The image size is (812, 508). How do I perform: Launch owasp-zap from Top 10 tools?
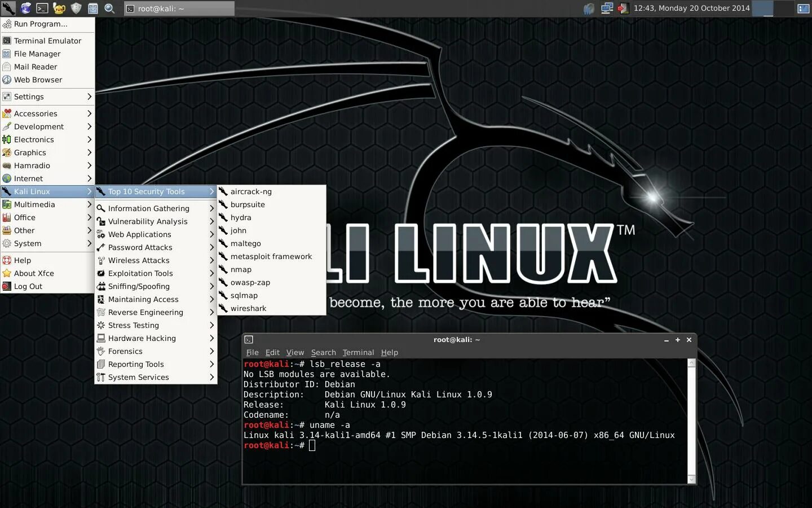tap(271, 282)
